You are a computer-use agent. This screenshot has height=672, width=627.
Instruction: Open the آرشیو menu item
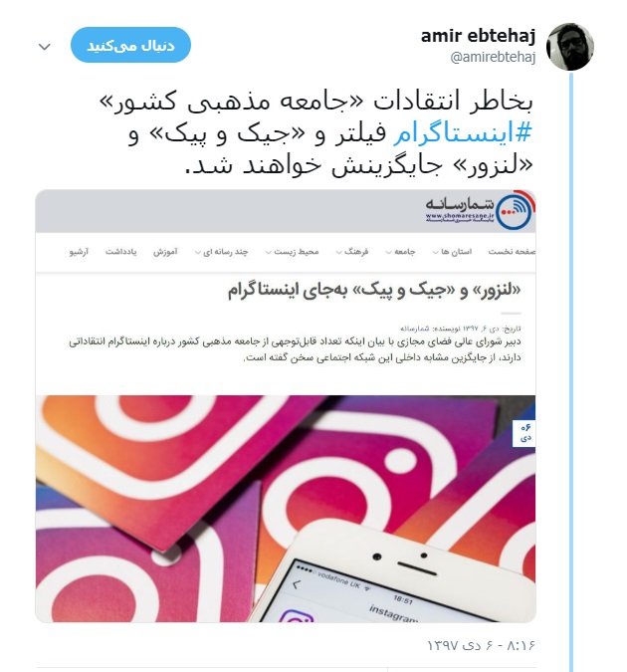pyautogui.click(x=80, y=252)
